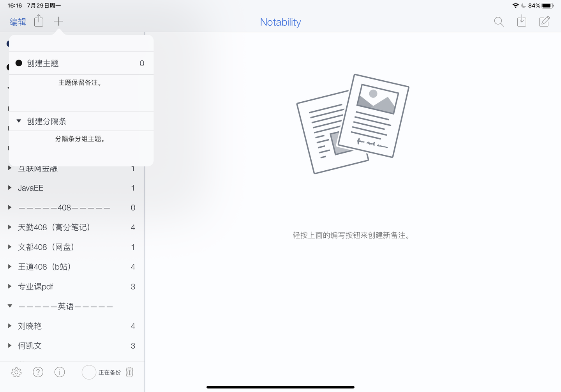Click the Do Not Disturb moon icon
The height and width of the screenshot is (392, 561).
[x=524, y=5]
